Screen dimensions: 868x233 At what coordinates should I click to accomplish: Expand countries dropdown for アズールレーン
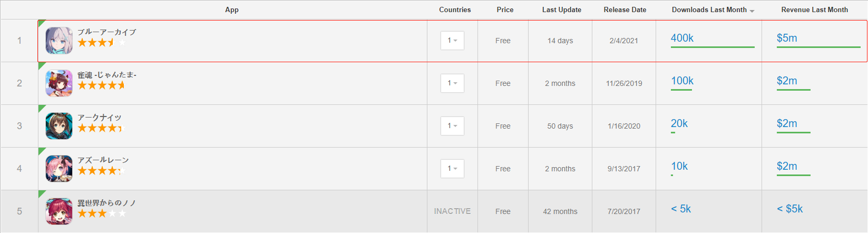coord(452,169)
